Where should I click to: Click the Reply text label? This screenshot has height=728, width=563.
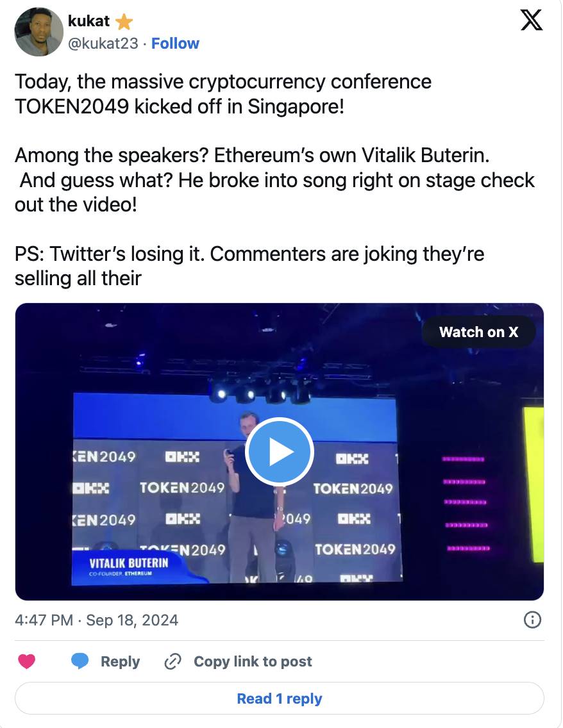(x=120, y=661)
